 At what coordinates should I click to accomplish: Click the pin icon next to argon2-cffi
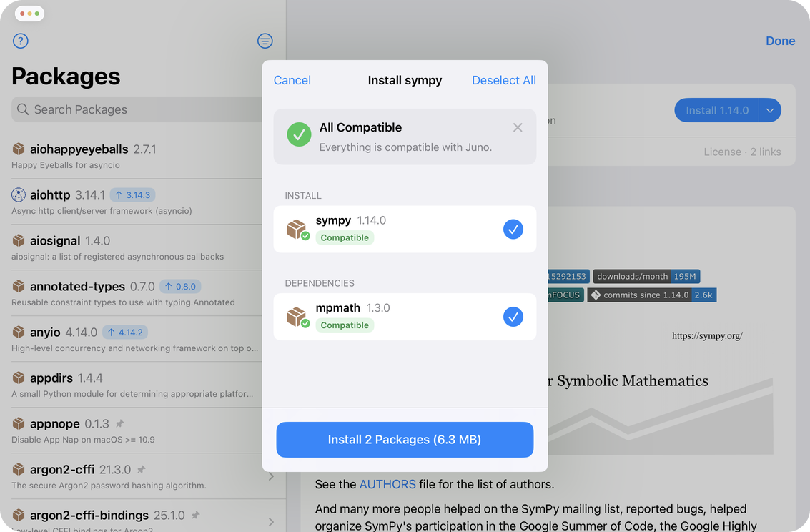pos(142,470)
